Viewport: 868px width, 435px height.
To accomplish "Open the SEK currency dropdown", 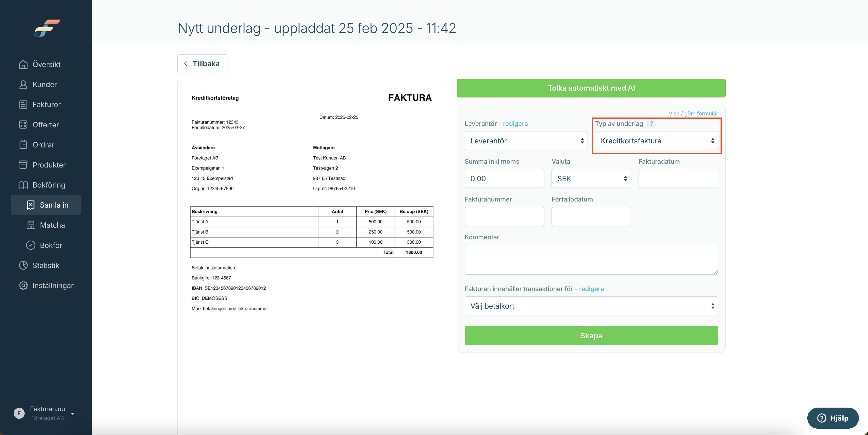I will pyautogui.click(x=591, y=179).
